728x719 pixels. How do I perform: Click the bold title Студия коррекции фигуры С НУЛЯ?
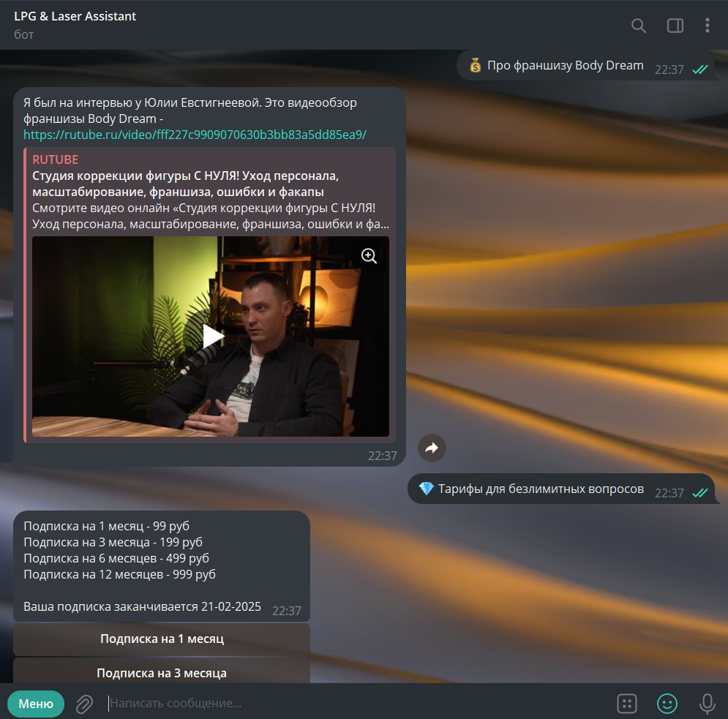click(x=185, y=184)
